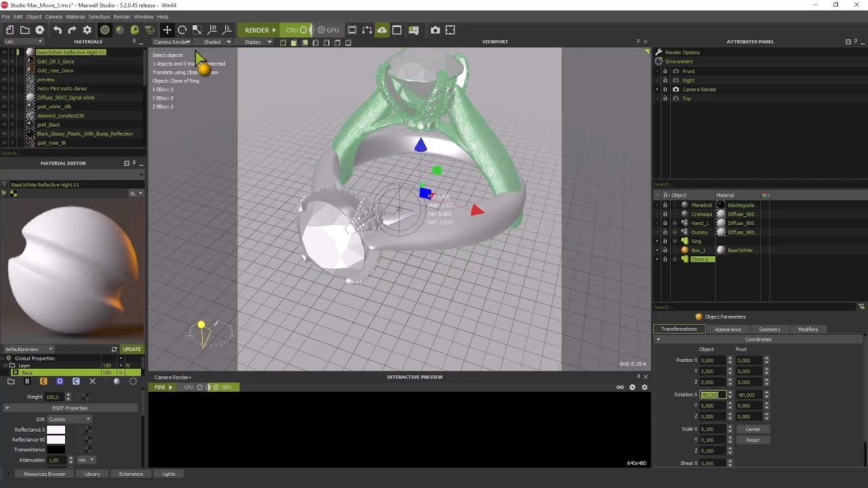Click the object list filter icon
Screen dimensions: 868x488
861,307
